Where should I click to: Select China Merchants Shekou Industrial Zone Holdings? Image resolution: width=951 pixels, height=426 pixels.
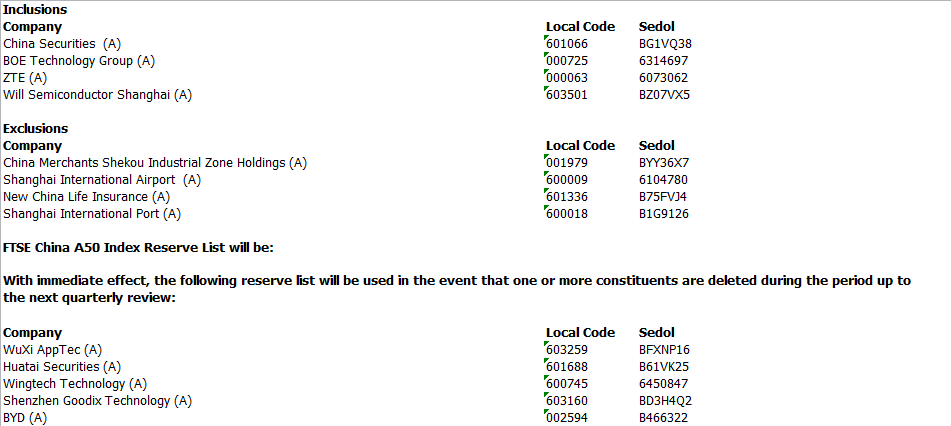(x=155, y=162)
